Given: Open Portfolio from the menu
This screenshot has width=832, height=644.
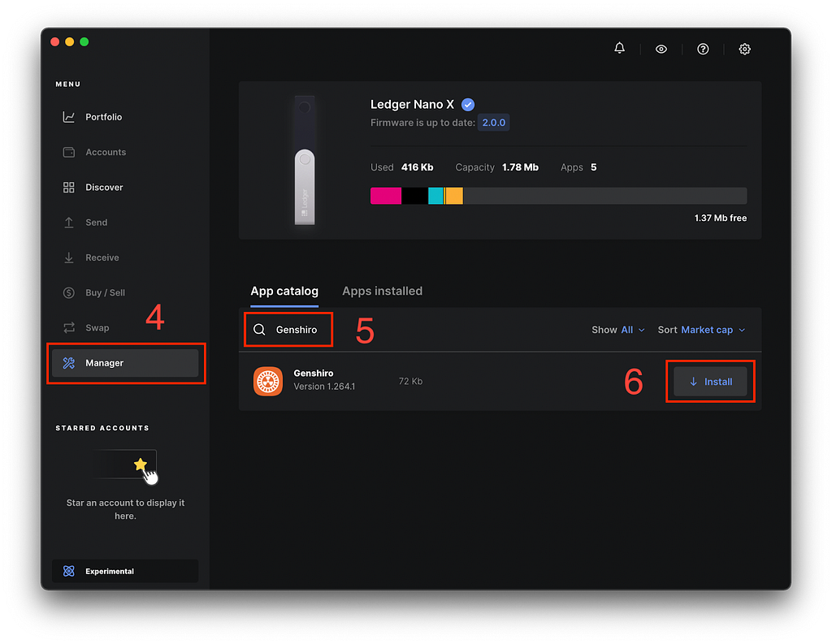Looking at the screenshot, I should (x=124, y=117).
